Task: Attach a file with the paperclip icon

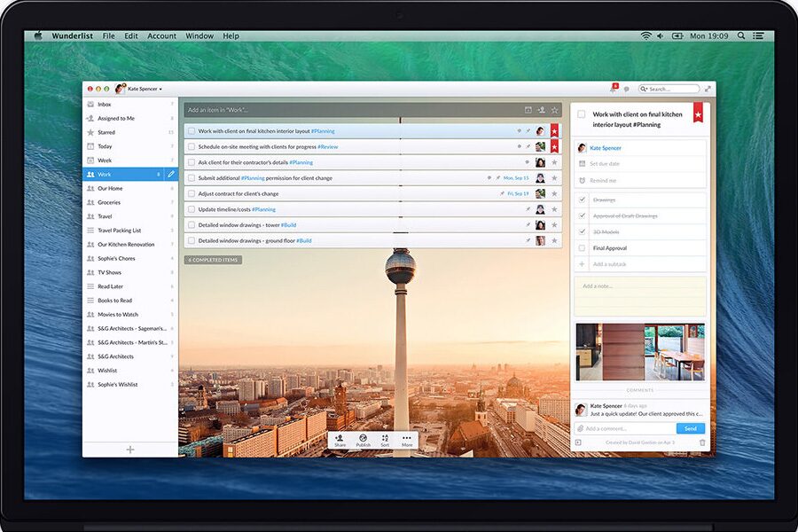Action: [x=580, y=428]
